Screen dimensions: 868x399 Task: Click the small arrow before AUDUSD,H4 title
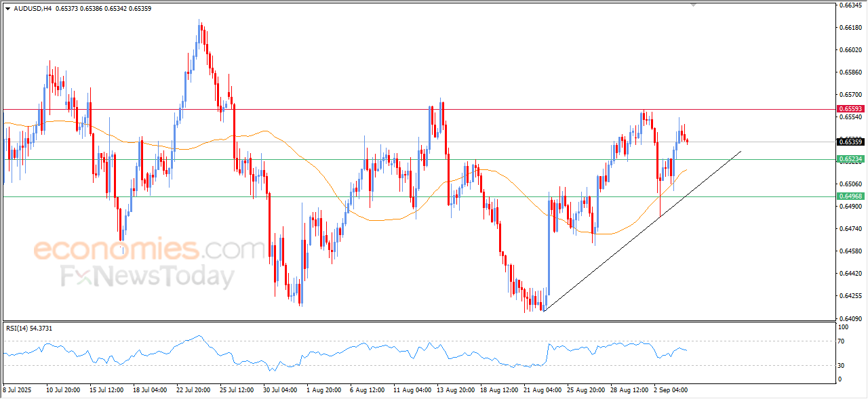point(7,9)
